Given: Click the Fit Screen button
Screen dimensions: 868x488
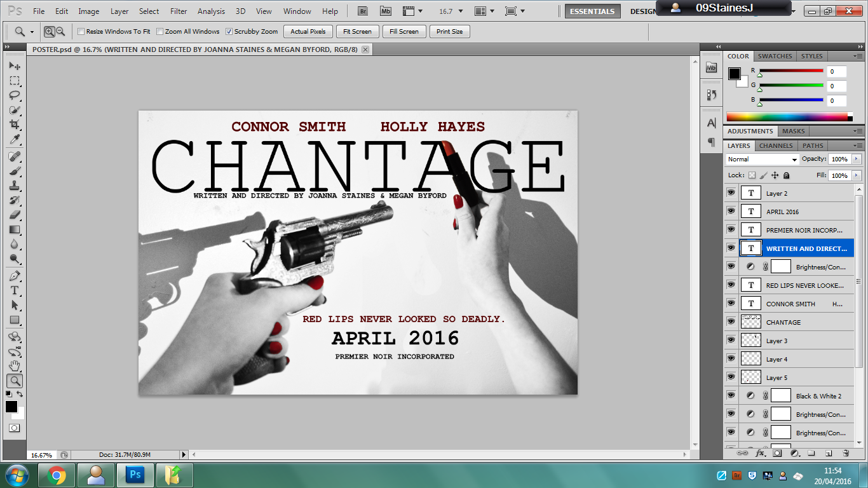Looking at the screenshot, I should click(x=357, y=30).
